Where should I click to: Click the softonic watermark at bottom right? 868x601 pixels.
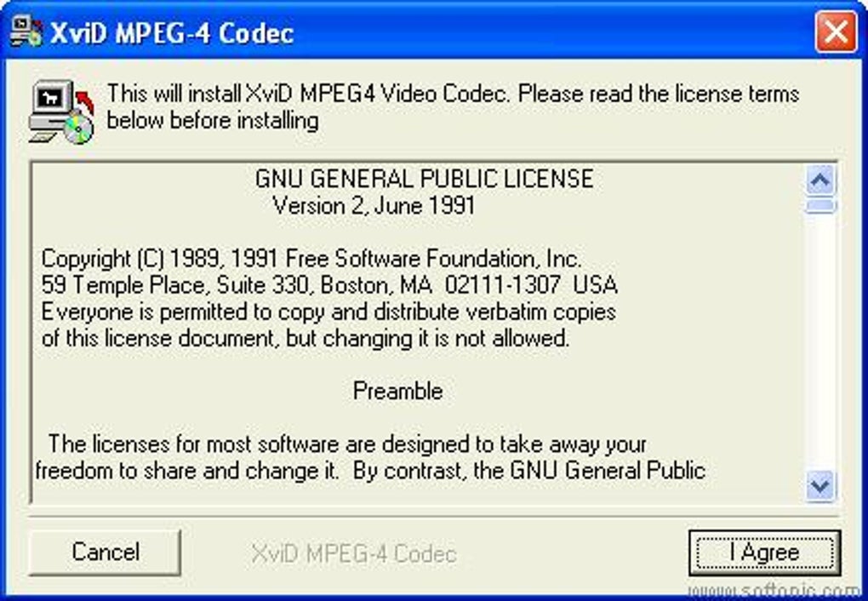(776, 592)
